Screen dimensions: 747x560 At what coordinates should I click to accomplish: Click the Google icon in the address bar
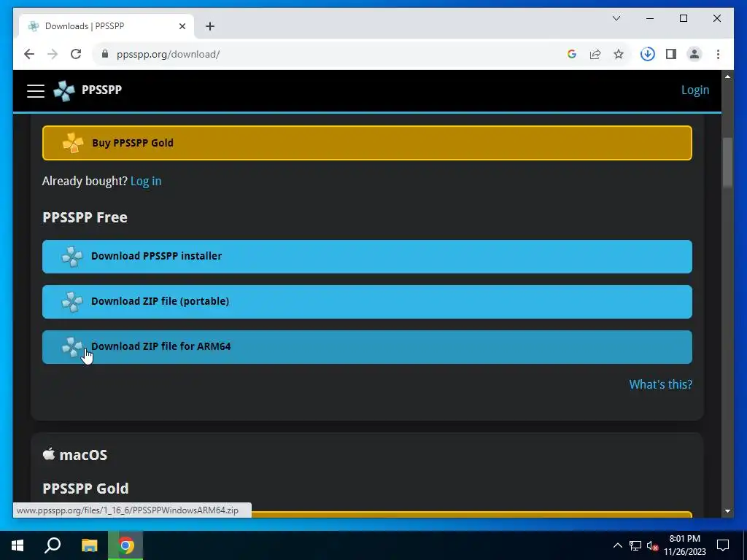[x=572, y=54]
